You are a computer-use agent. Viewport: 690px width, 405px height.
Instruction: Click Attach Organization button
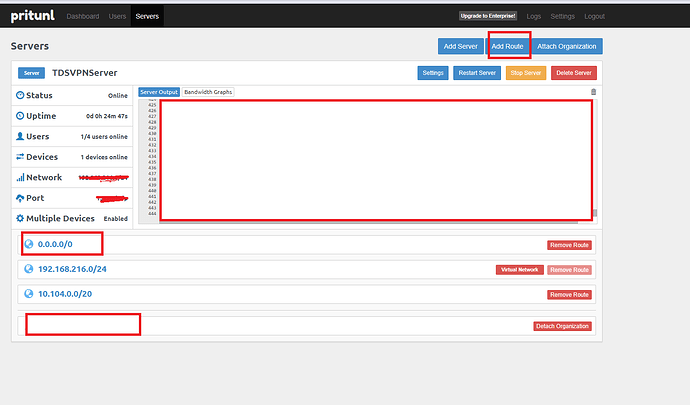coord(567,46)
